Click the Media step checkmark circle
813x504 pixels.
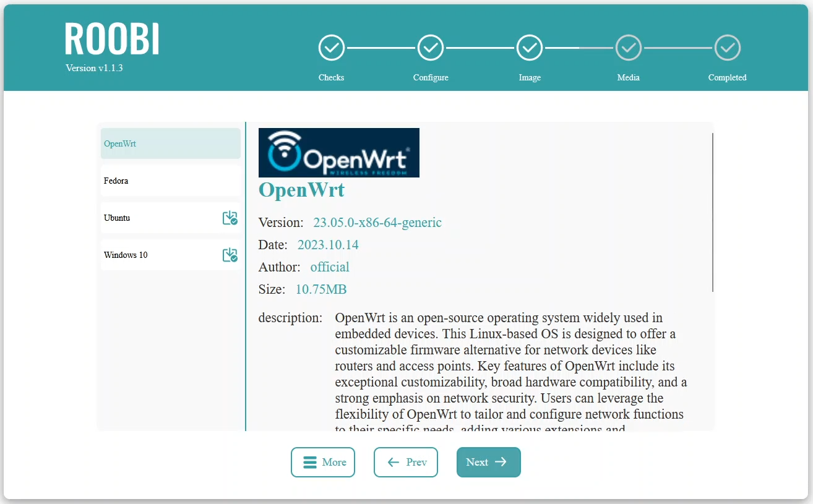pyautogui.click(x=629, y=48)
